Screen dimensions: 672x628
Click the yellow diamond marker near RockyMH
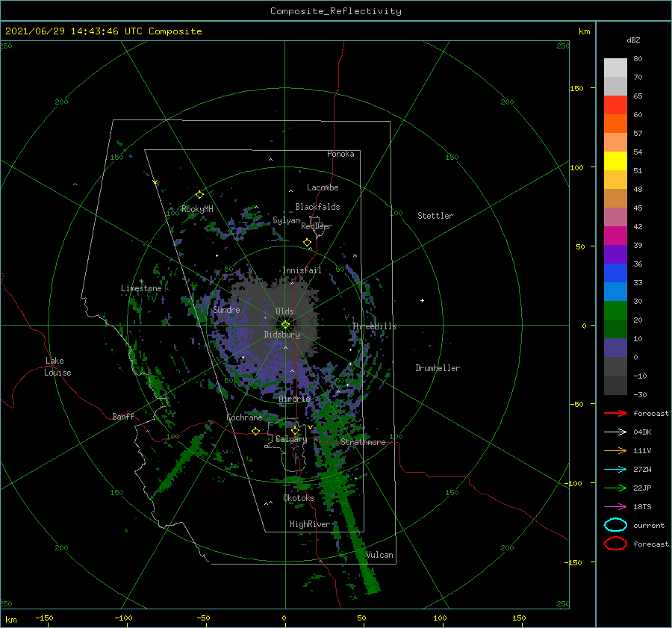pos(199,195)
